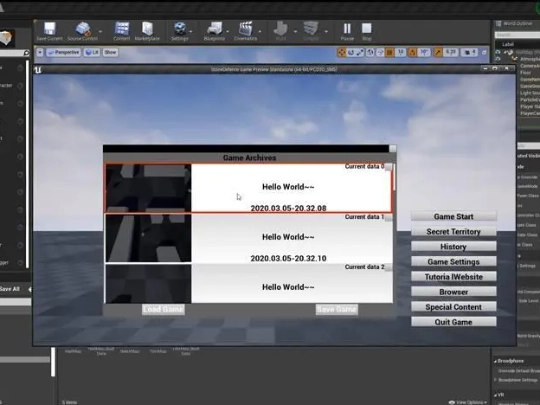Open the Compile options dropdown arrow
Screen dimensions: 540x405
pos(326,31)
